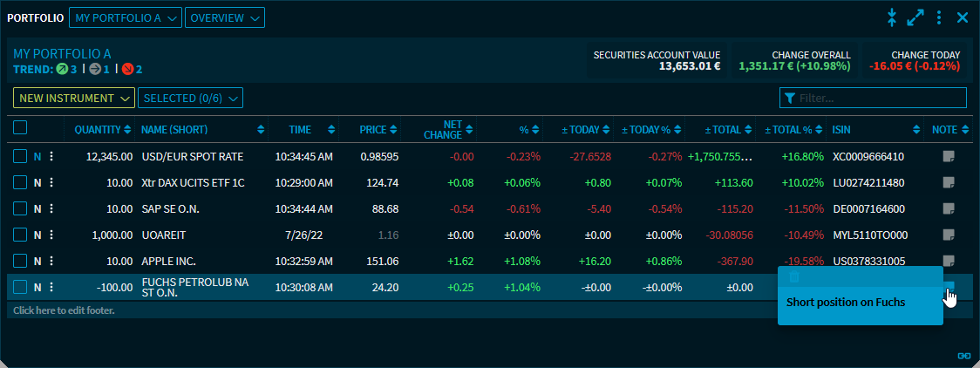Open row menu for APPLE INC.

pos(51,261)
